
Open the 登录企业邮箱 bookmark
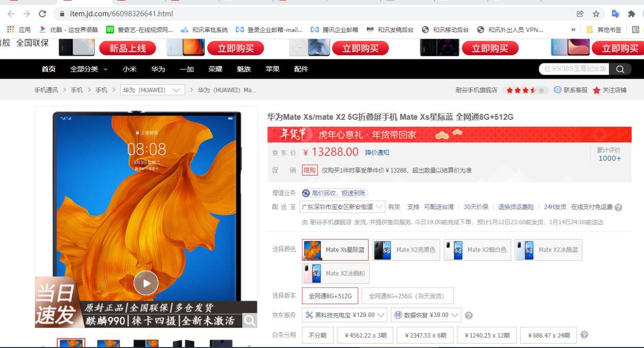pos(269,29)
